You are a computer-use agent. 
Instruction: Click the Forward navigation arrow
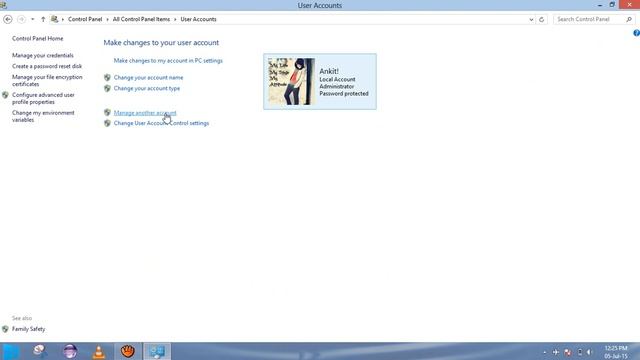click(22, 19)
